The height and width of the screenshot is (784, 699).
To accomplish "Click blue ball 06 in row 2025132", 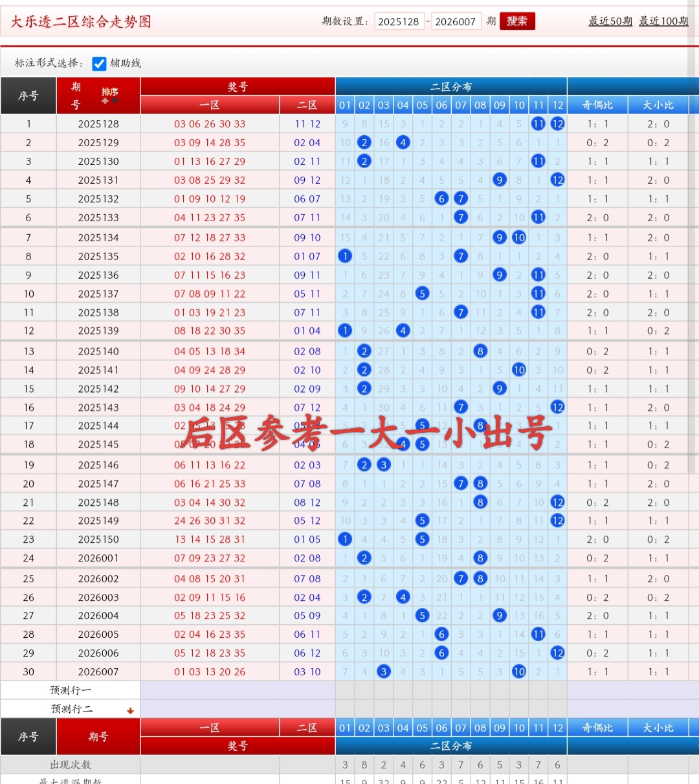I will point(441,199).
